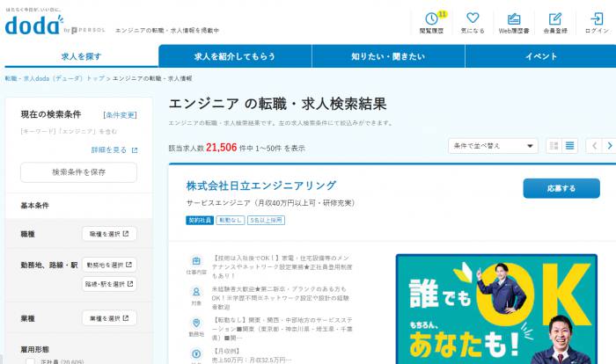Viewport: 616px width, 364px height.
Task: Click 検索条件を保存 button
Action: (78, 172)
